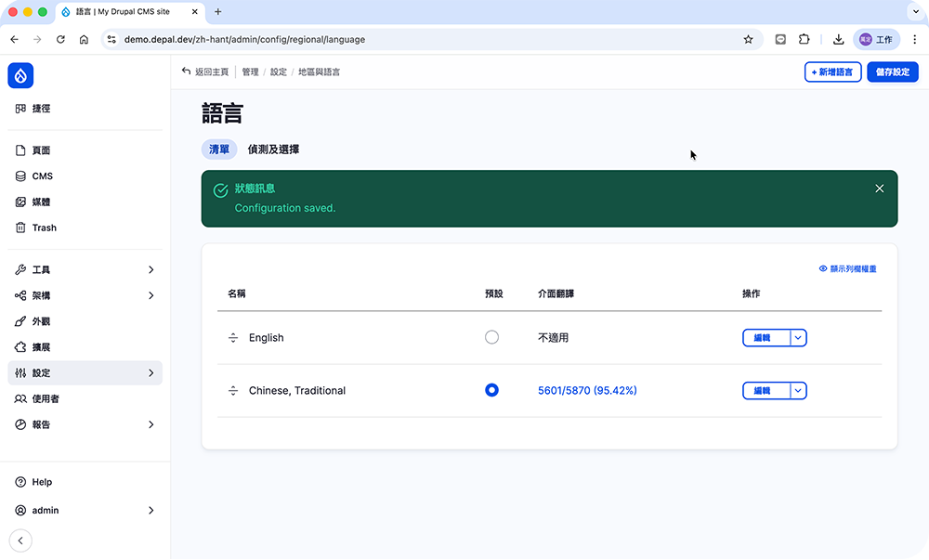Open browser extensions puzzle icon

tap(805, 40)
